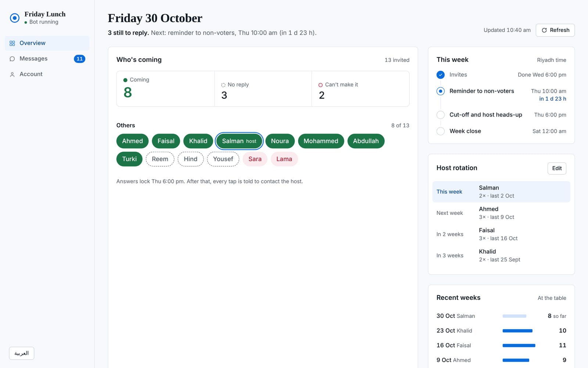Click the 30 Oct Salman attendance bar
This screenshot has height=368, width=588.
(x=514, y=316)
